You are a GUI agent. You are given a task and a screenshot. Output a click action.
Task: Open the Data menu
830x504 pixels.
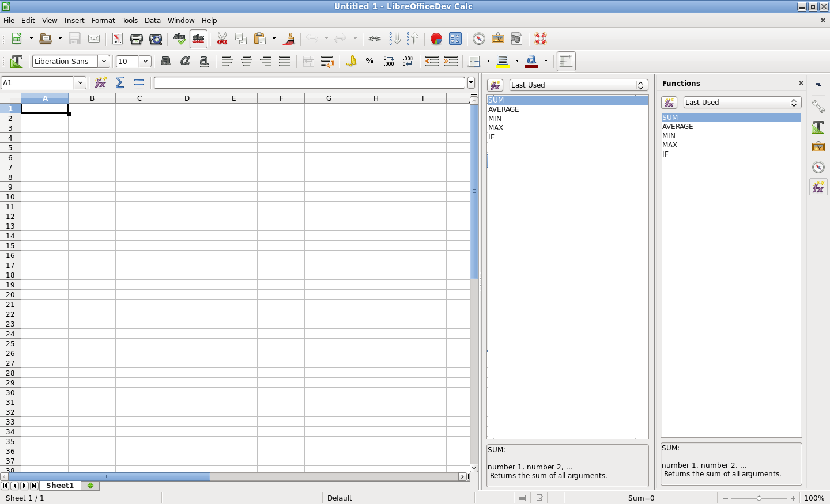click(x=152, y=21)
